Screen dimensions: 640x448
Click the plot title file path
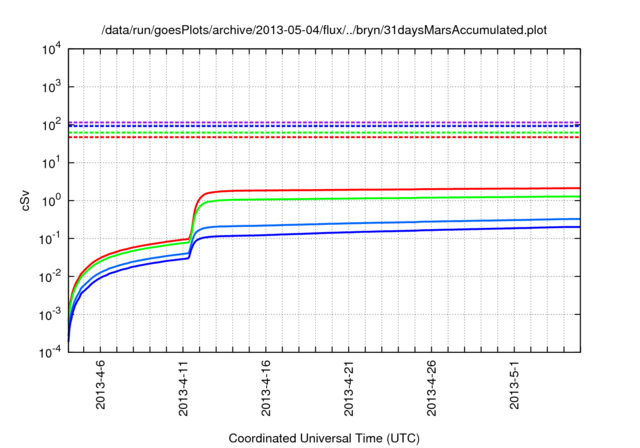[324, 30]
